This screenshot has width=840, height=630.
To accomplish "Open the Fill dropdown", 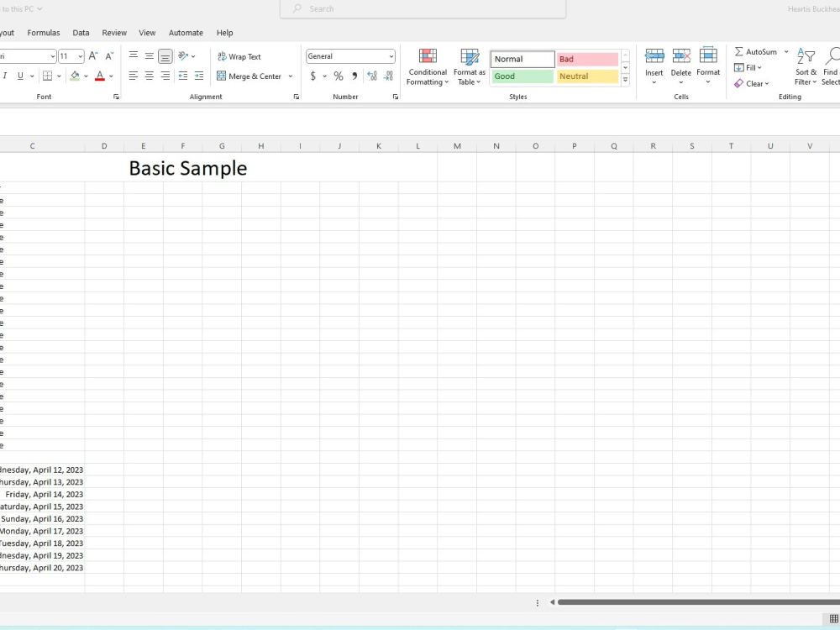I will click(748, 67).
